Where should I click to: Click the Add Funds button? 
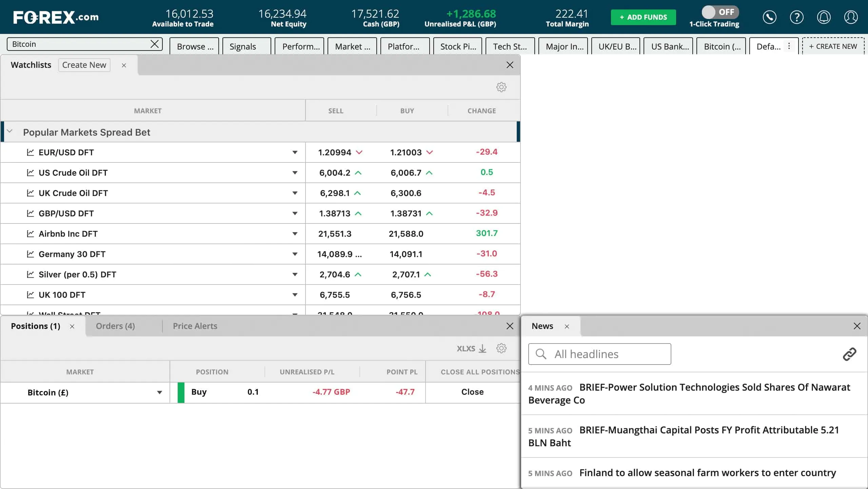[x=643, y=17]
